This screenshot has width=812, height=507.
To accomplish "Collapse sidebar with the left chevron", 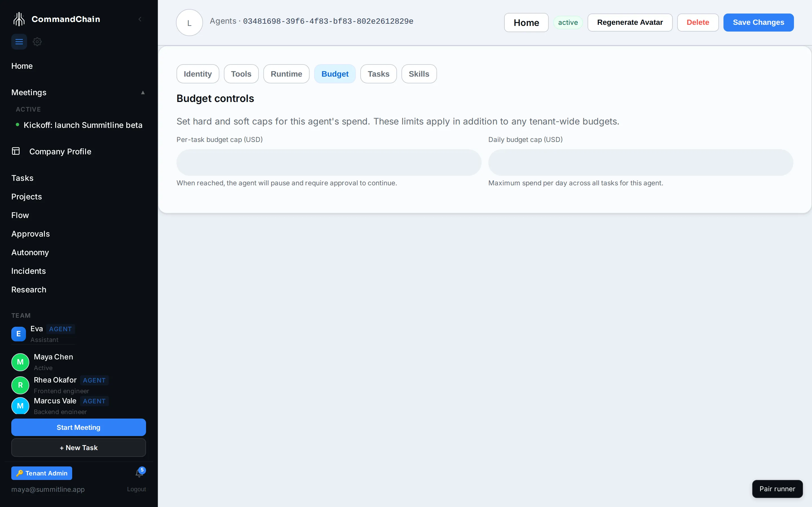I will [140, 19].
